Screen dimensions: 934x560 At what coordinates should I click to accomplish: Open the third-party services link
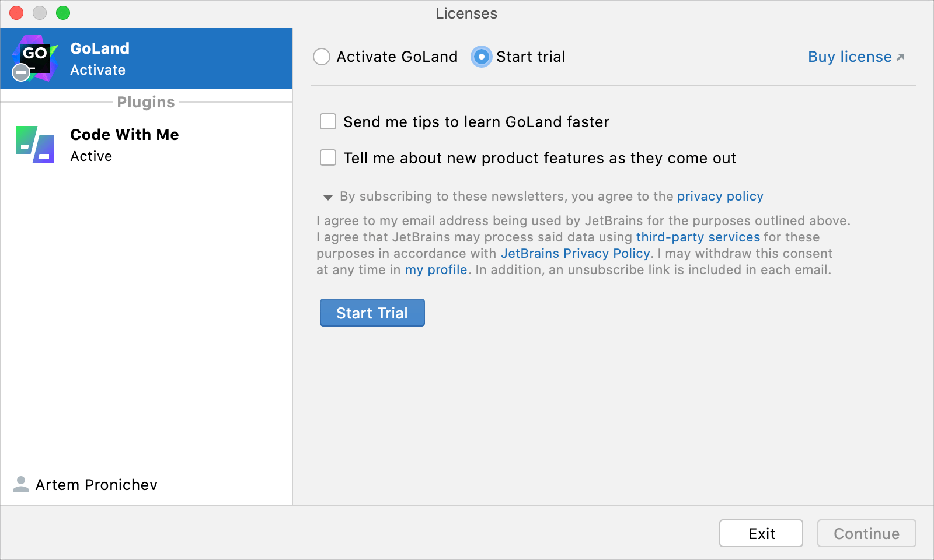pos(698,237)
